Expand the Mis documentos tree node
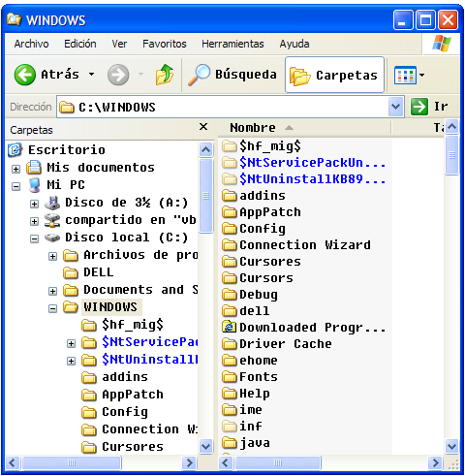The image size is (465, 476). [x=15, y=169]
